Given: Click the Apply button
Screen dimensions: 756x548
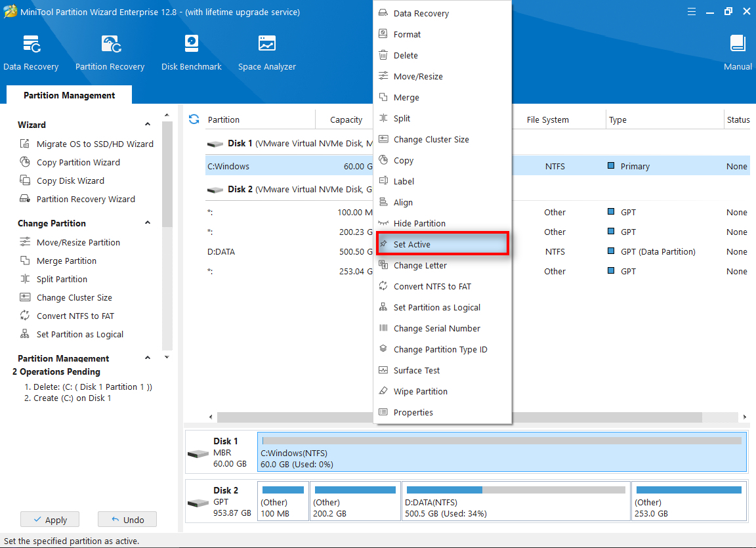Looking at the screenshot, I should pyautogui.click(x=50, y=520).
